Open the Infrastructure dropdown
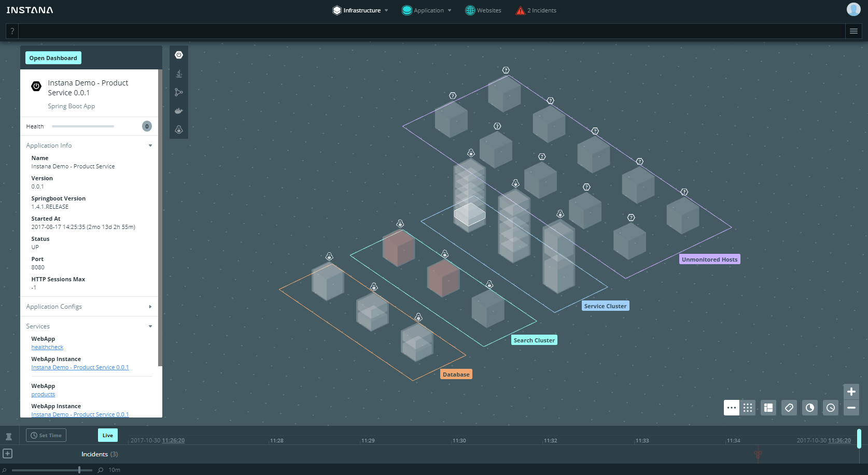The image size is (868, 475). [x=360, y=10]
